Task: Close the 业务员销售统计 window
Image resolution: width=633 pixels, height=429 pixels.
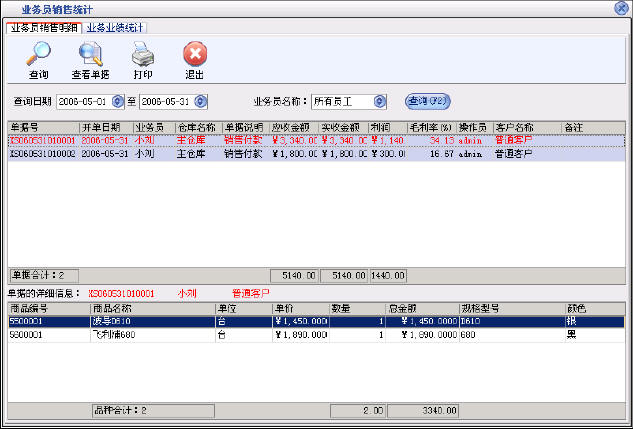Action: [x=621, y=8]
